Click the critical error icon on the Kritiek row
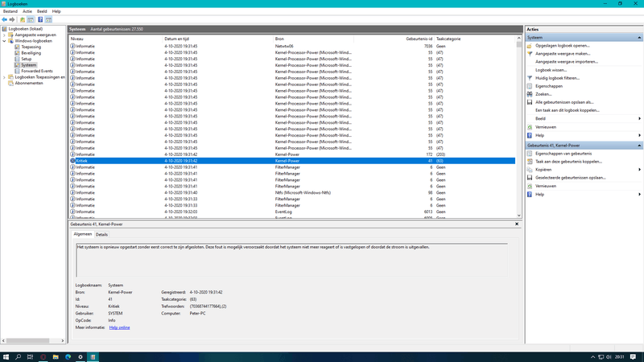644x362 pixels. (72, 161)
